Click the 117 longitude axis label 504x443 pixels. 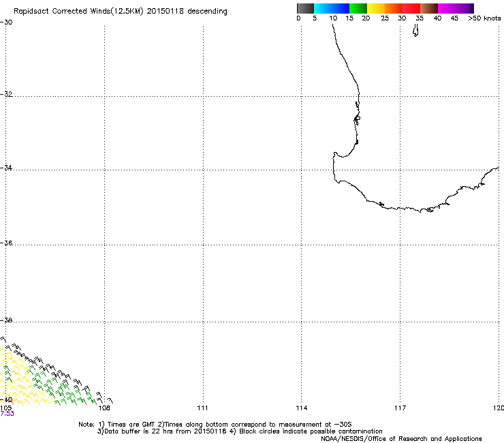pos(400,408)
